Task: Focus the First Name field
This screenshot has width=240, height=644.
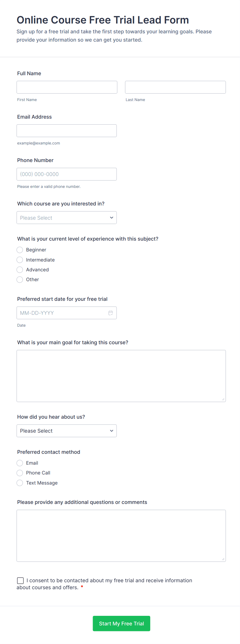Action: click(x=67, y=87)
